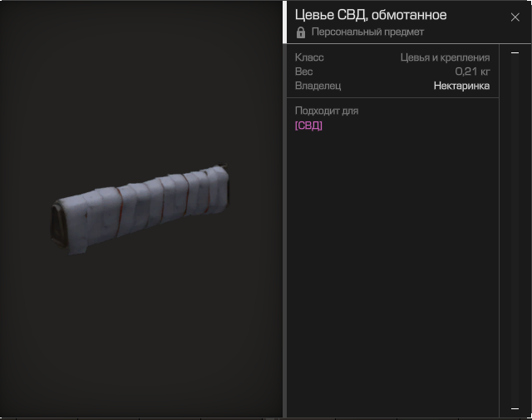Click the title Цевье СВД, обмотанное
Image resolution: width=532 pixels, height=420 pixels.
pyautogui.click(x=371, y=15)
